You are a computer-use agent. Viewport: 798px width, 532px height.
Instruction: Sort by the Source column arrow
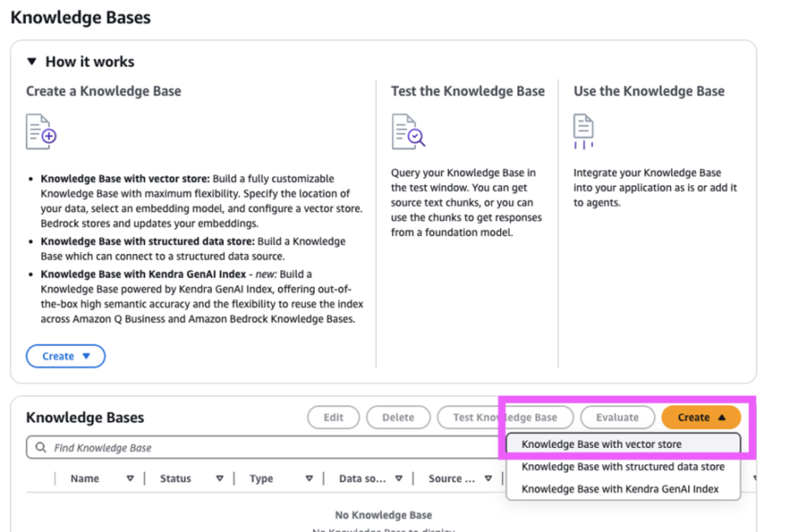[488, 479]
